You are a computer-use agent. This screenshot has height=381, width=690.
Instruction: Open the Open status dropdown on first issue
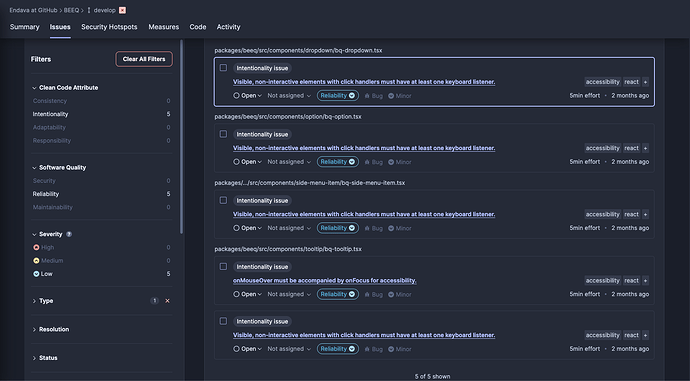248,95
